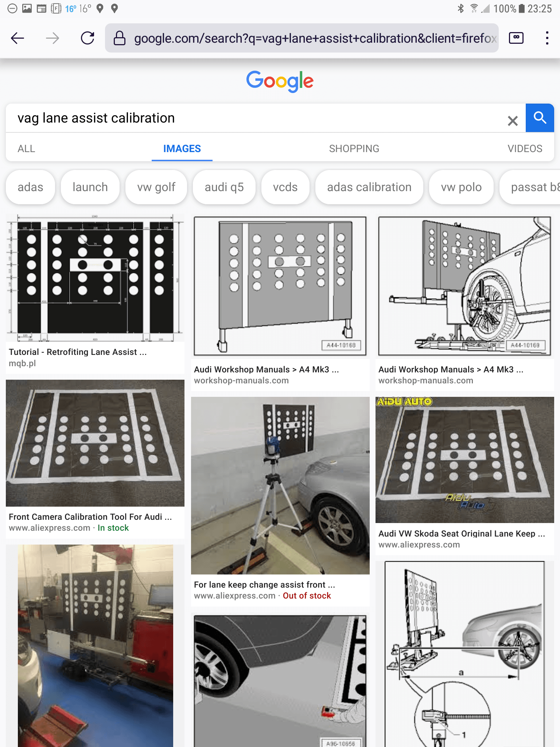The image size is (560, 747).
Task: Tap the first location pin status icon
Action: 100,8
